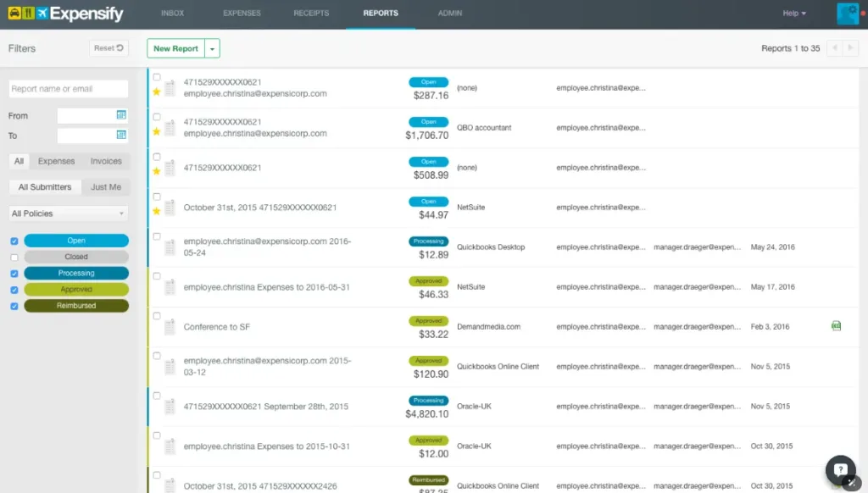
Task: Open the arrow next to New Report
Action: 212,49
